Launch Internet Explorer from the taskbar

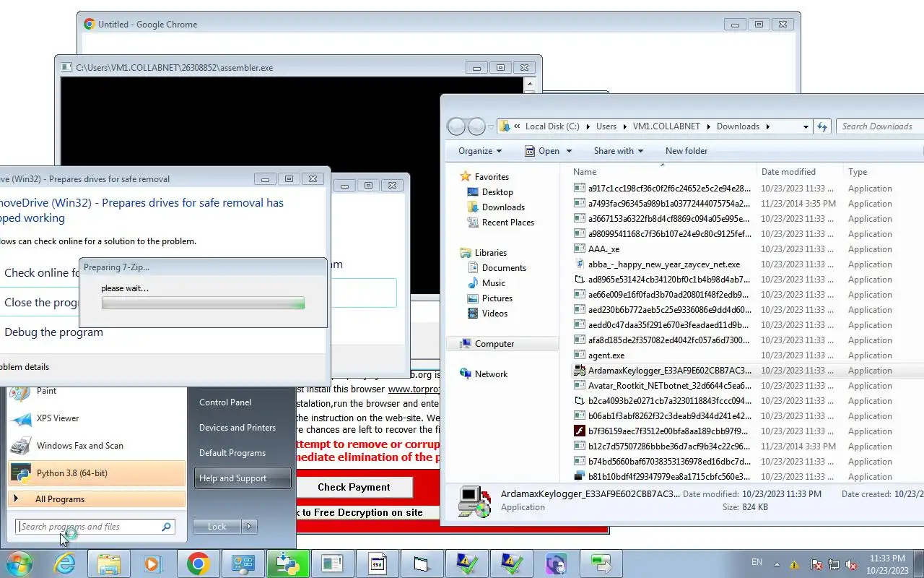point(64,564)
